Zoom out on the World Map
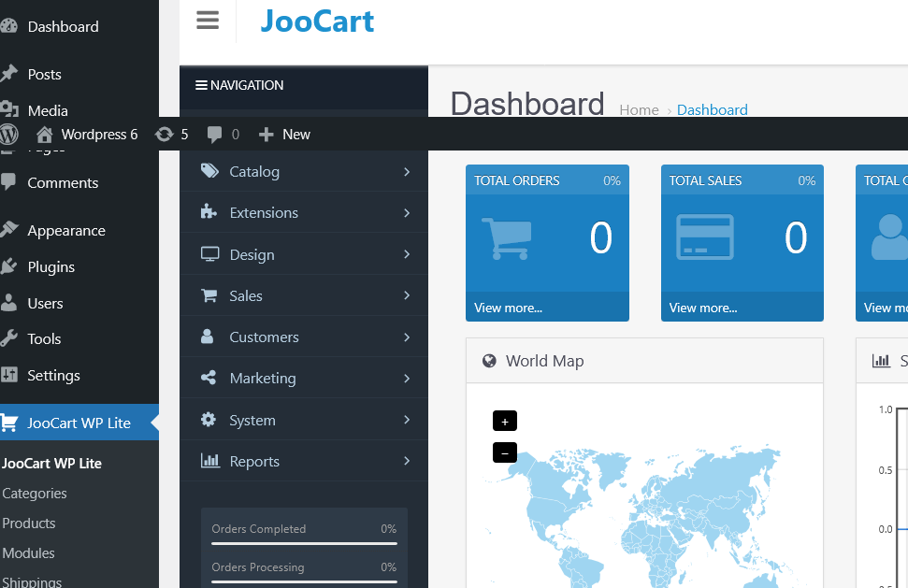The width and height of the screenshot is (908, 588). (505, 452)
